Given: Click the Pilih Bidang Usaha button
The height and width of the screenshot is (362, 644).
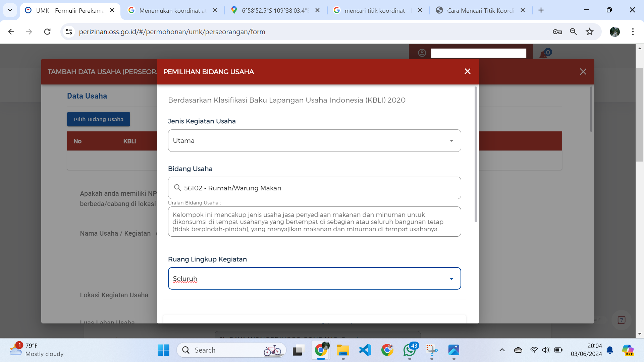Looking at the screenshot, I should pyautogui.click(x=99, y=119).
